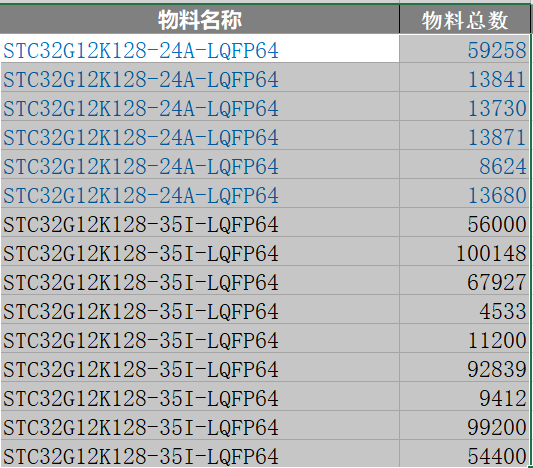Select the cell containing 13730
The height and width of the screenshot is (468, 533).
464,106
